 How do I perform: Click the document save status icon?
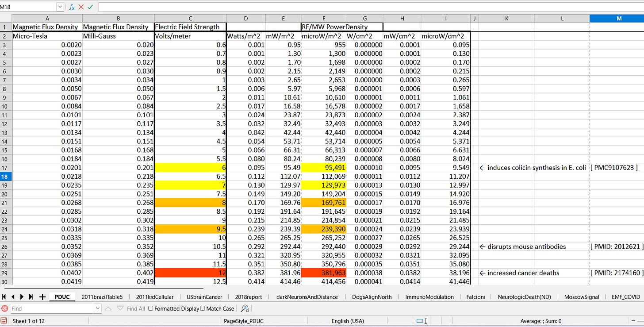point(4,321)
